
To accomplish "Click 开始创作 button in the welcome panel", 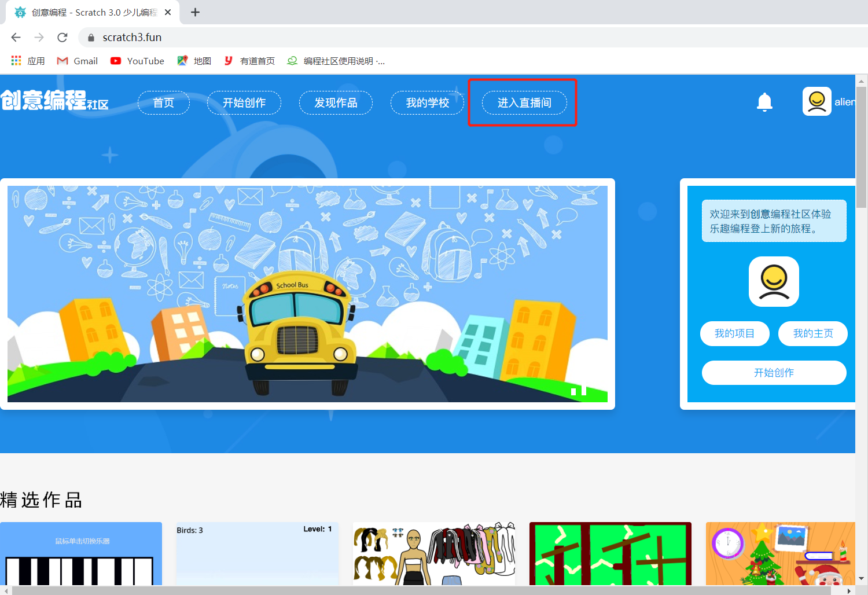I will pyautogui.click(x=774, y=373).
